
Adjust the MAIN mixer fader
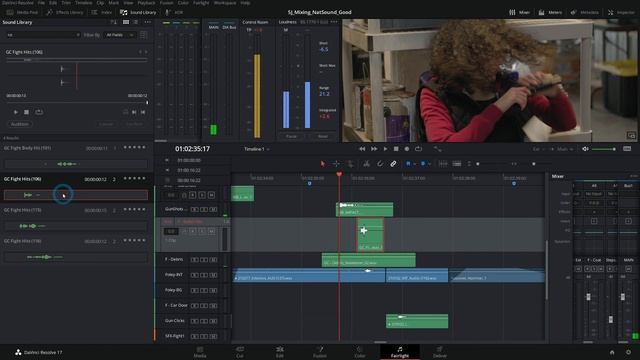click(x=622, y=297)
